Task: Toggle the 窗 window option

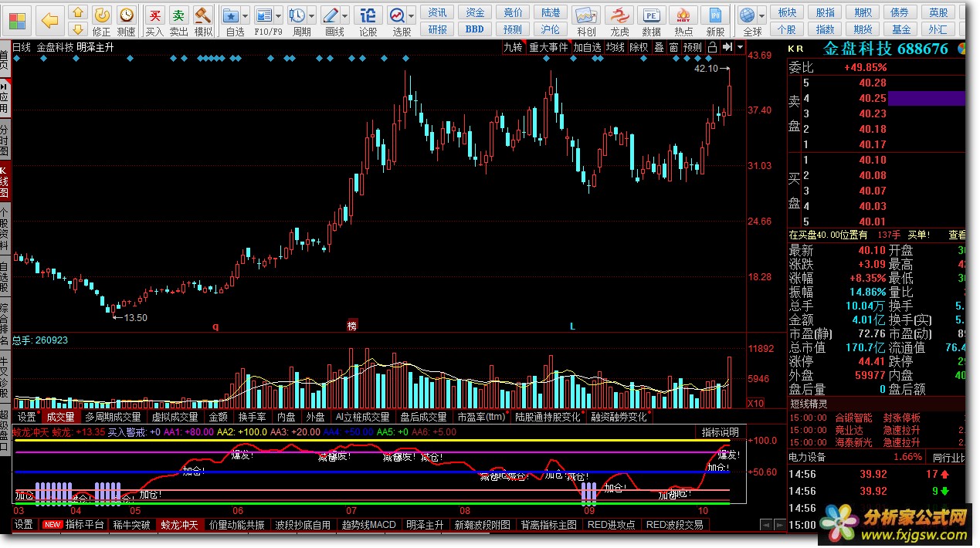Action: [x=673, y=47]
